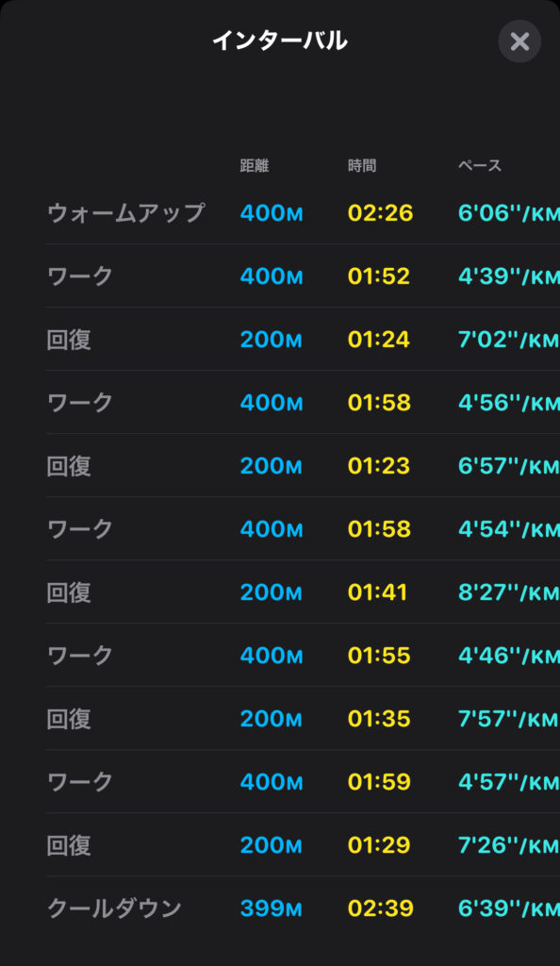Tap the 02:26 warm-up time value
This screenshot has width=560, height=966.
(380, 213)
